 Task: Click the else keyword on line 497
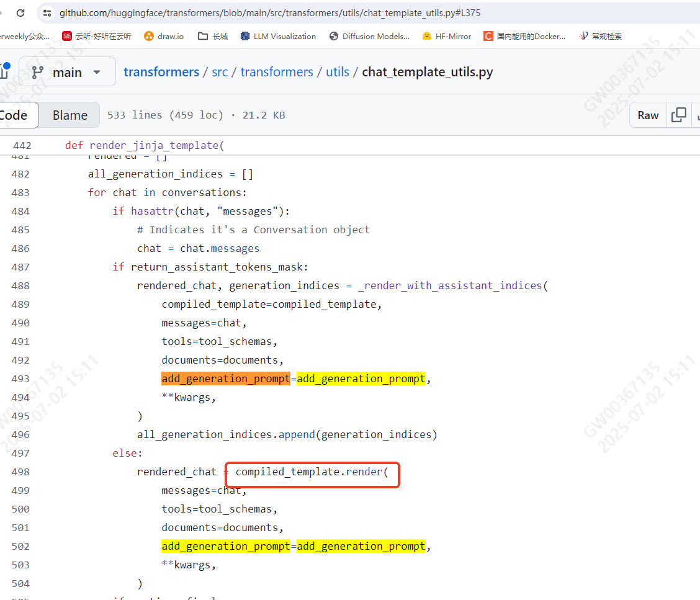click(x=125, y=453)
